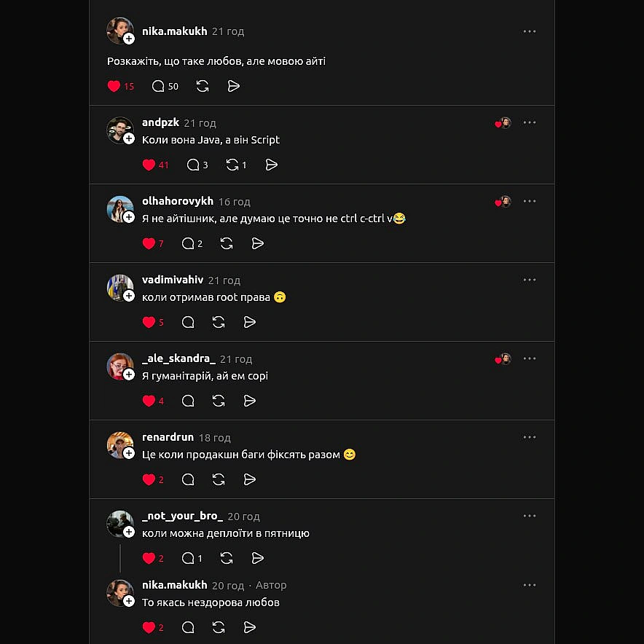Like vadimivahiv's root rights comment
This screenshot has width=644, height=644.
tap(149, 322)
